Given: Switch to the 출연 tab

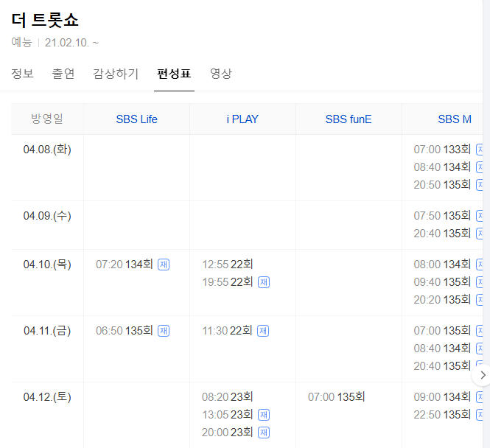Looking at the screenshot, I should pyautogui.click(x=63, y=74).
